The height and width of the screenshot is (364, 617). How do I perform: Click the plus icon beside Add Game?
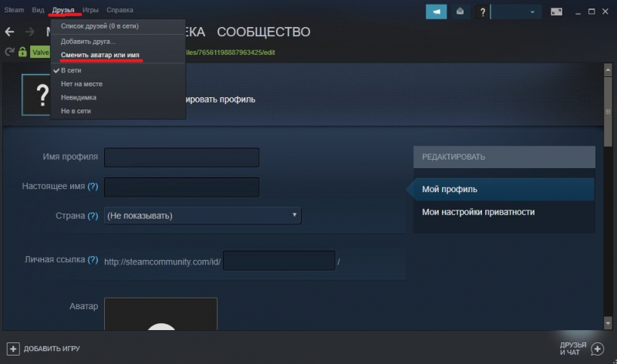click(13, 349)
